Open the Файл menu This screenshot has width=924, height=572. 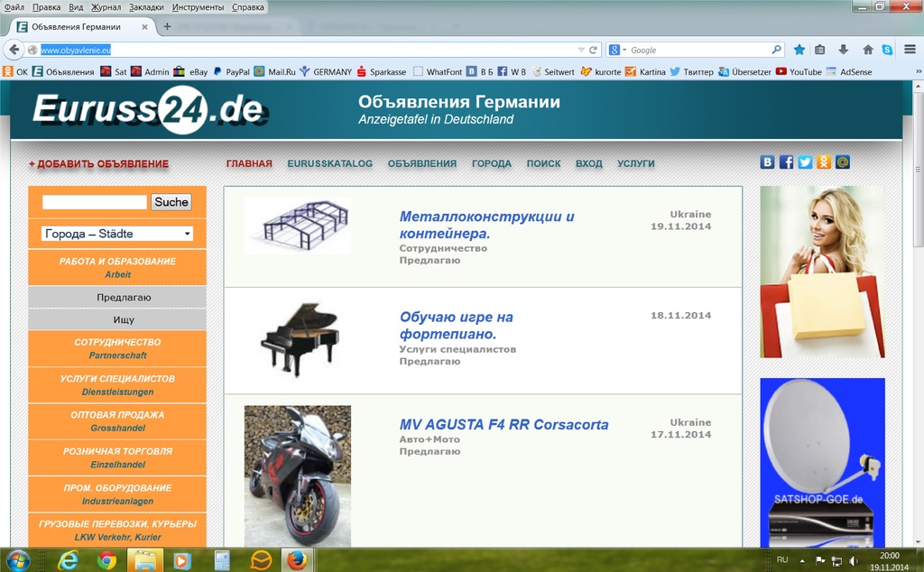tap(14, 7)
